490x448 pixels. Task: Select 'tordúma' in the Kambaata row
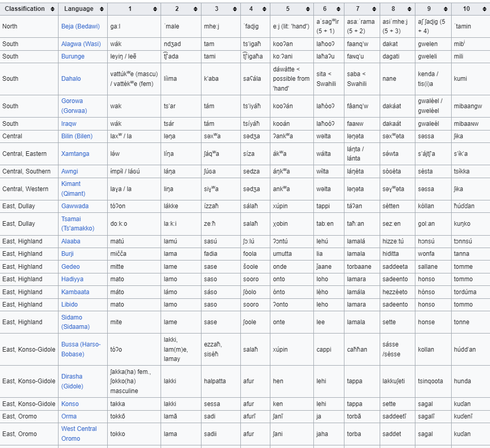[x=465, y=292]
